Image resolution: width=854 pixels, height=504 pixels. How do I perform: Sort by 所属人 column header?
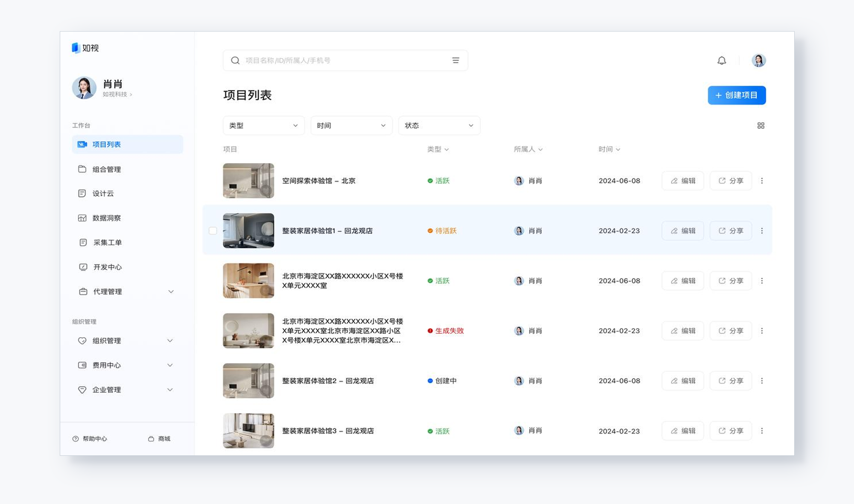pos(528,149)
